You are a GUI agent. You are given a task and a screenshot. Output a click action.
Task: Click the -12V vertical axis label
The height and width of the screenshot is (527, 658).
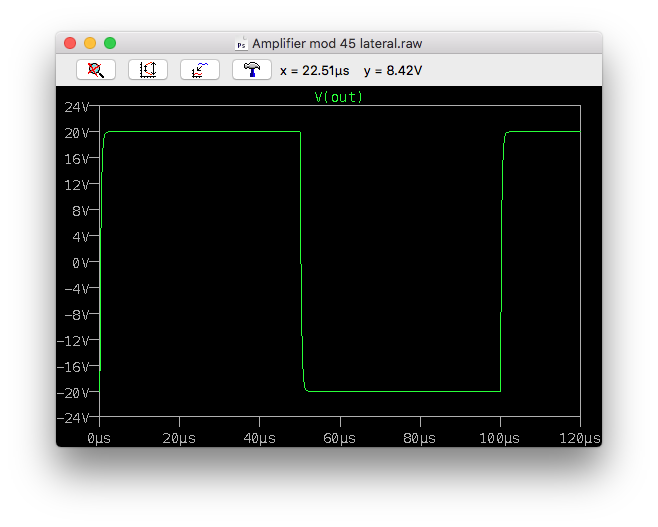coord(73,341)
